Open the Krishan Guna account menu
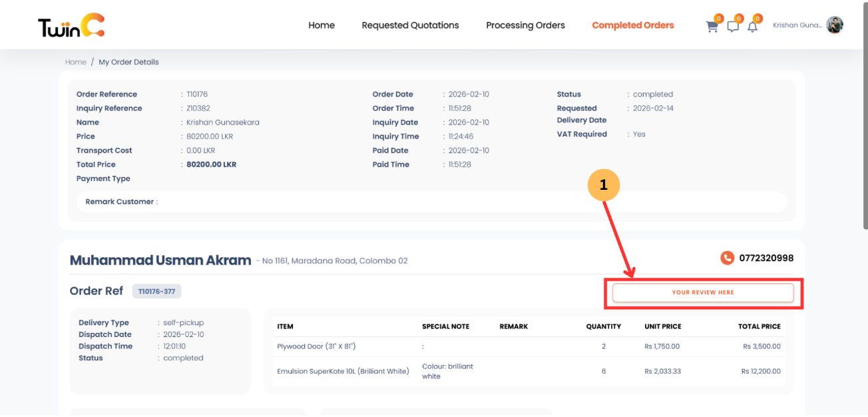Image resolution: width=868 pixels, height=417 pixels. [797, 25]
